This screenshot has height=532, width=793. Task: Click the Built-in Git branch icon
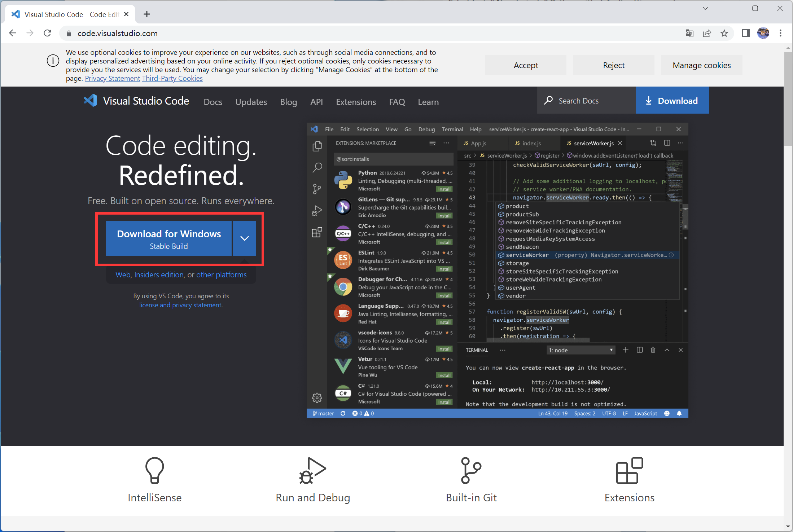pyautogui.click(x=471, y=470)
